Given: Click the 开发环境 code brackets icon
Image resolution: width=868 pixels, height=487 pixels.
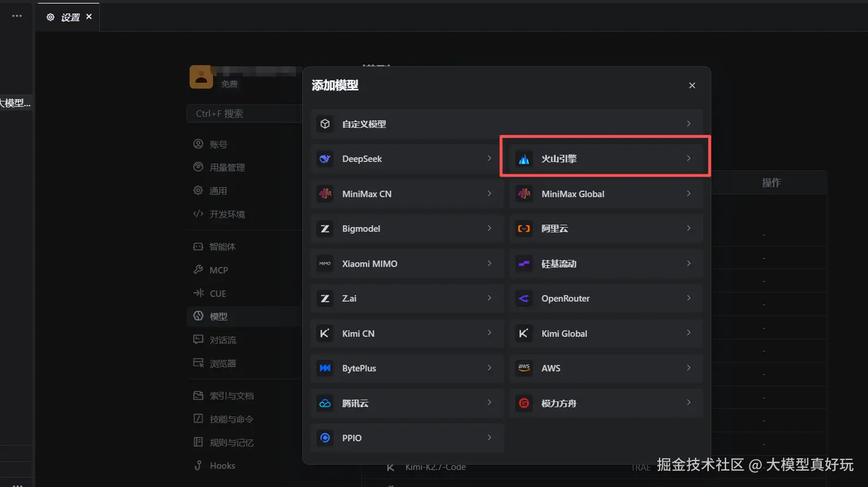Looking at the screenshot, I should pos(198,214).
